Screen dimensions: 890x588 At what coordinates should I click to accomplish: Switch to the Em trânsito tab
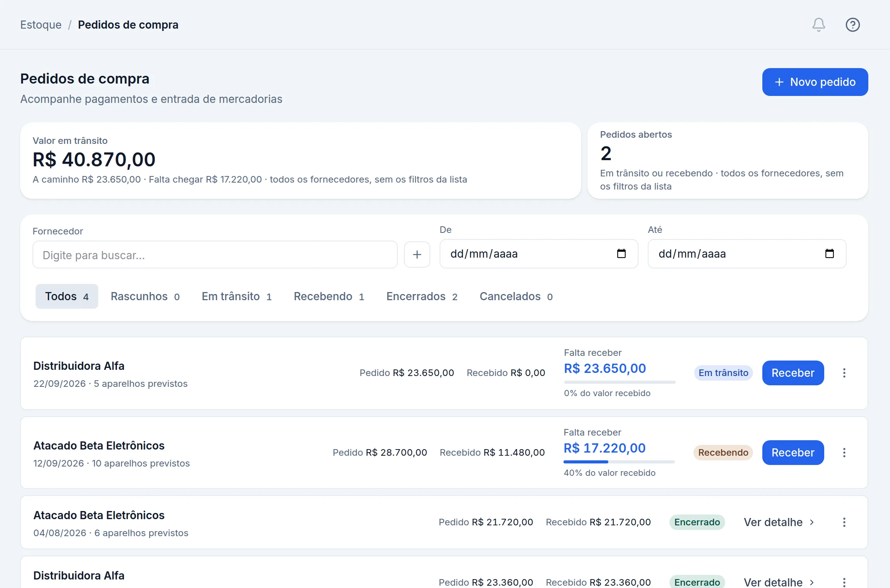pos(236,296)
